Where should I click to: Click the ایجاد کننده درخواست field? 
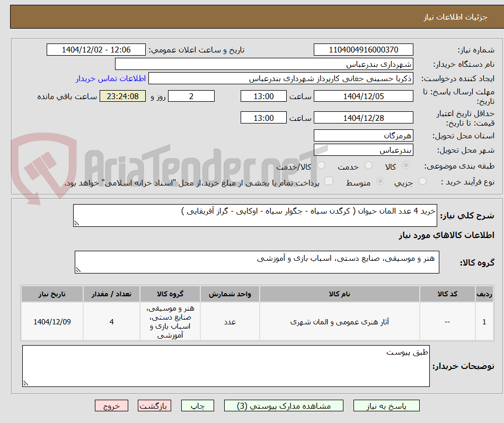280,78
